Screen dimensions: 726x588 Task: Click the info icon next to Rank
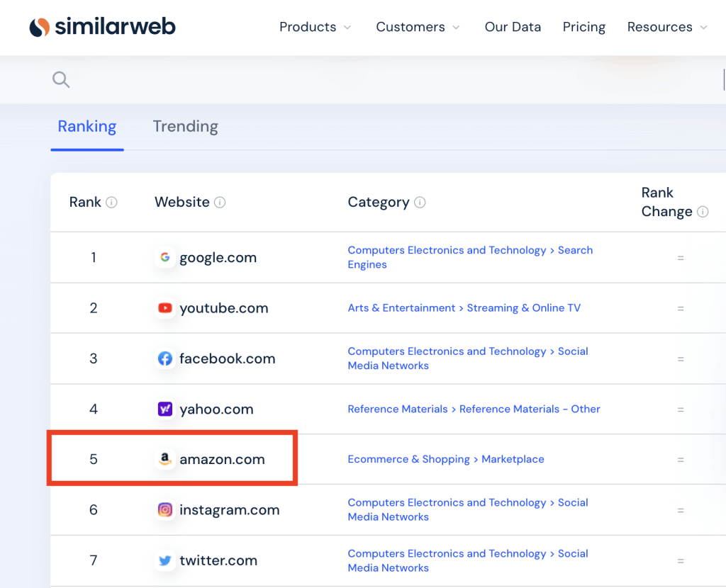111,202
